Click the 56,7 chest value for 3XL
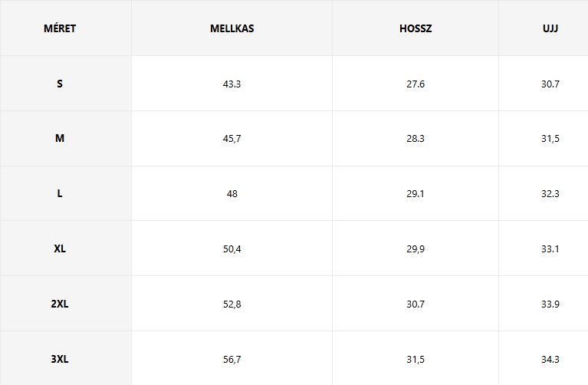The height and width of the screenshot is (385, 588). (x=232, y=358)
